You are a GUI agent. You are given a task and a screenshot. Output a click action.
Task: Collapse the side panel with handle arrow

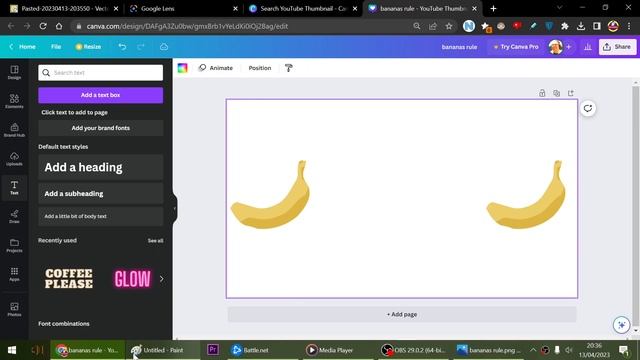175,209
